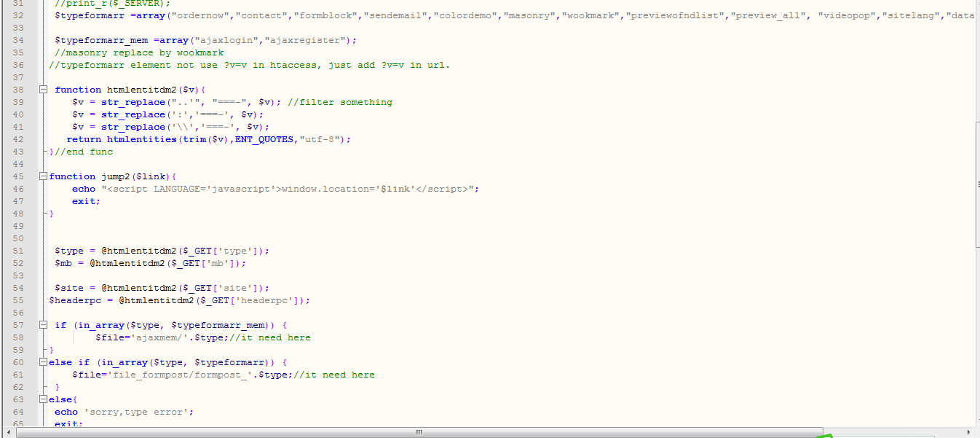
Task: Click $_GET['type'] on line 51
Action: tap(221, 251)
